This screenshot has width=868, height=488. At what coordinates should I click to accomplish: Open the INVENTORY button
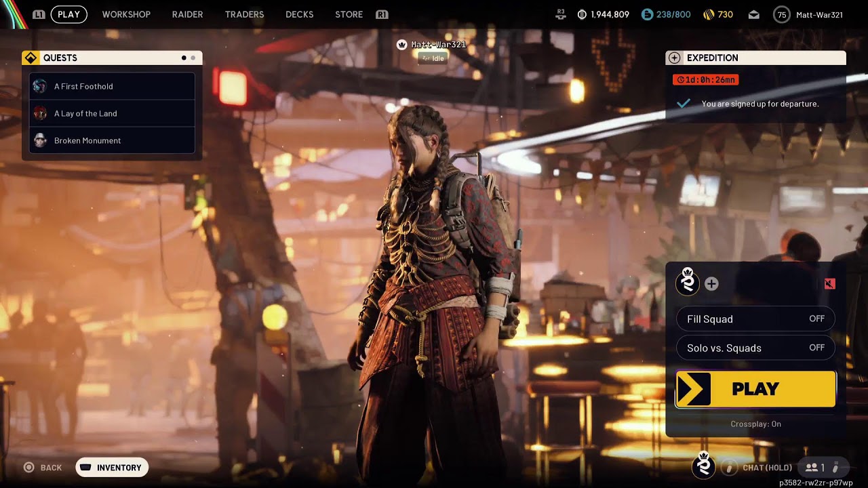[112, 468]
